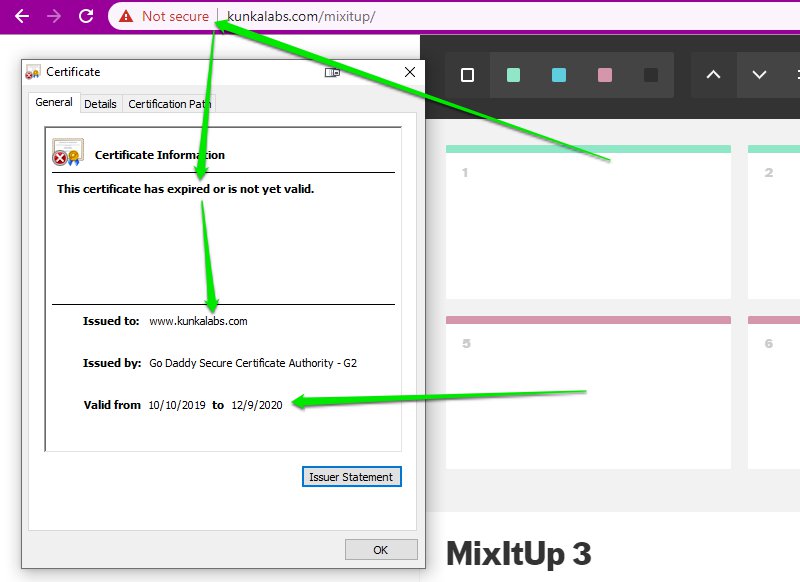Click the green card numbered 2
This screenshot has width=800, height=582.
774,222
